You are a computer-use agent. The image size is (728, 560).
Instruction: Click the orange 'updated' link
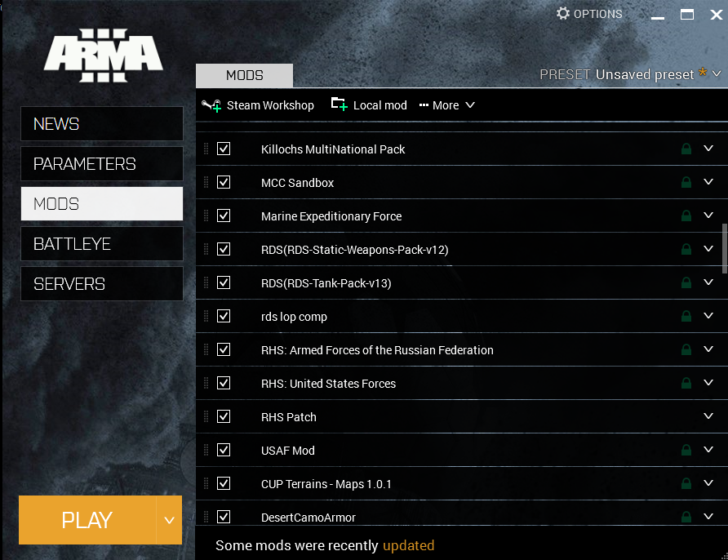(x=408, y=545)
